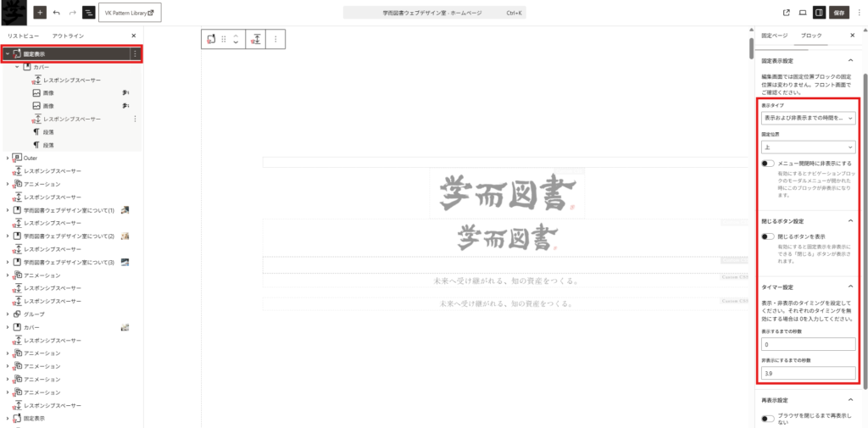Toggle the document overview list icon
The height and width of the screenshot is (428, 868).
[x=89, y=13]
